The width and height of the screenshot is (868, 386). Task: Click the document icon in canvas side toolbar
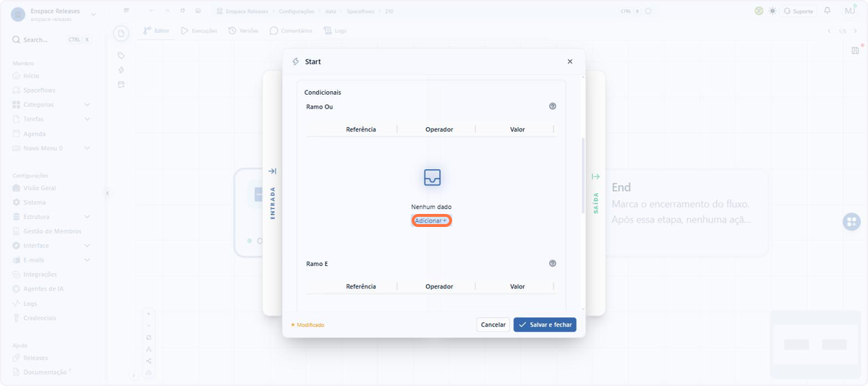[x=122, y=33]
